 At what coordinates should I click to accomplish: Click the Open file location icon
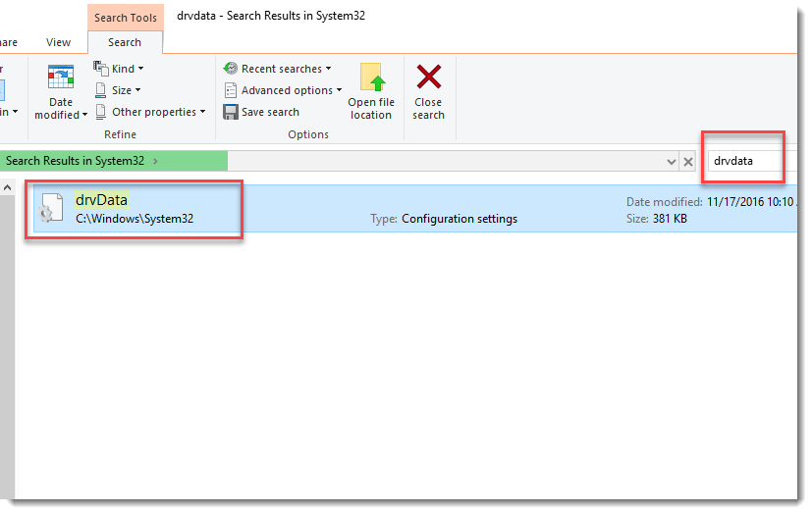click(371, 78)
